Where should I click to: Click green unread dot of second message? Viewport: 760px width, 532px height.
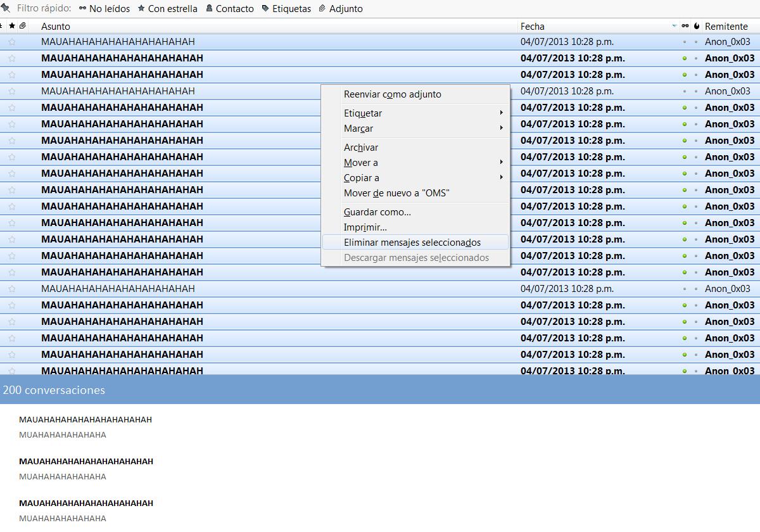(x=685, y=58)
